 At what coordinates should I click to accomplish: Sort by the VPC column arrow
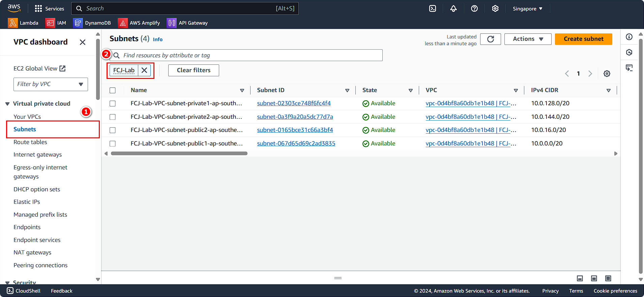516,90
